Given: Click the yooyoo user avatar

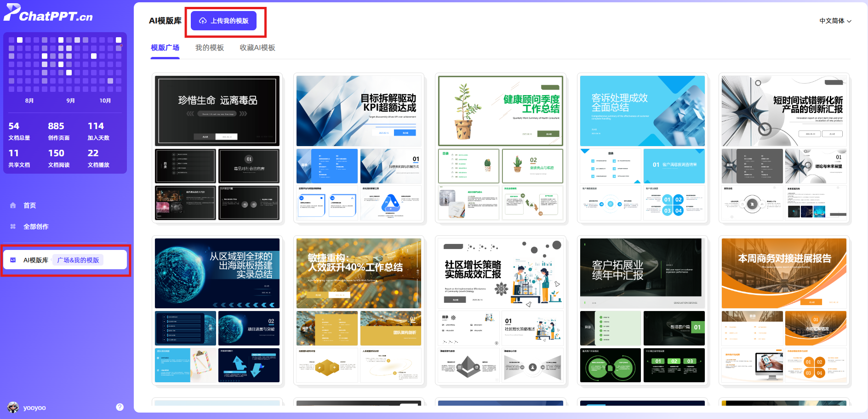Looking at the screenshot, I should (13, 407).
